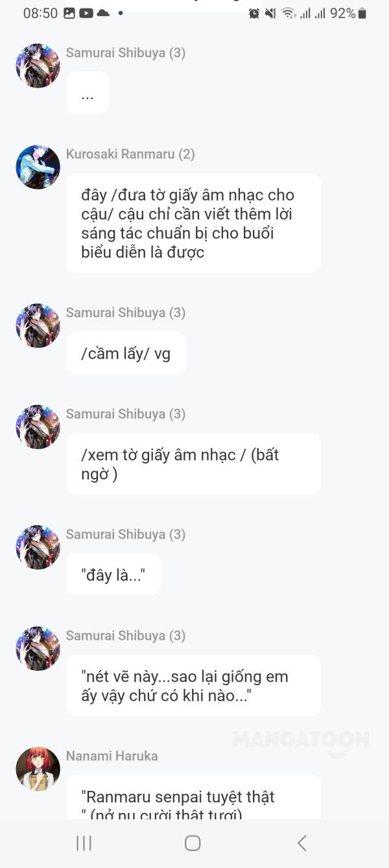Tap the Nanami Haruka name label
This screenshot has width=389, height=868.
[112, 756]
